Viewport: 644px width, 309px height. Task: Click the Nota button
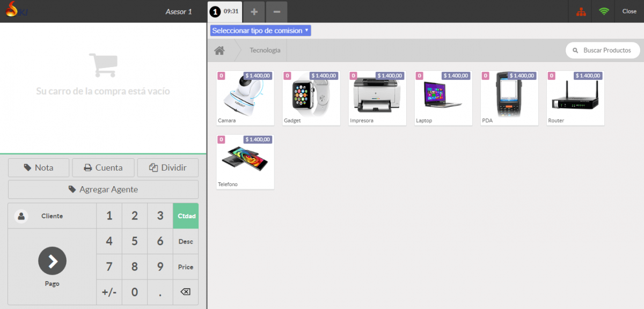(x=39, y=168)
